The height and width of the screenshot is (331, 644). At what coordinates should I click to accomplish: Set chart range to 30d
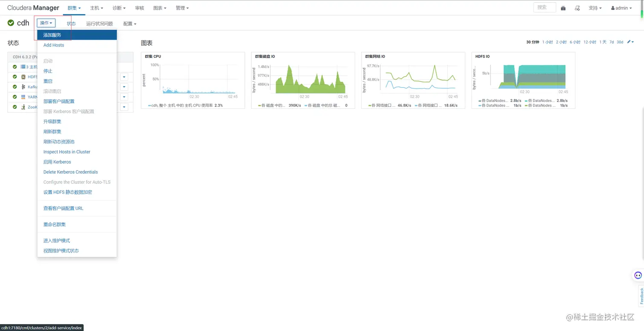[x=620, y=42]
